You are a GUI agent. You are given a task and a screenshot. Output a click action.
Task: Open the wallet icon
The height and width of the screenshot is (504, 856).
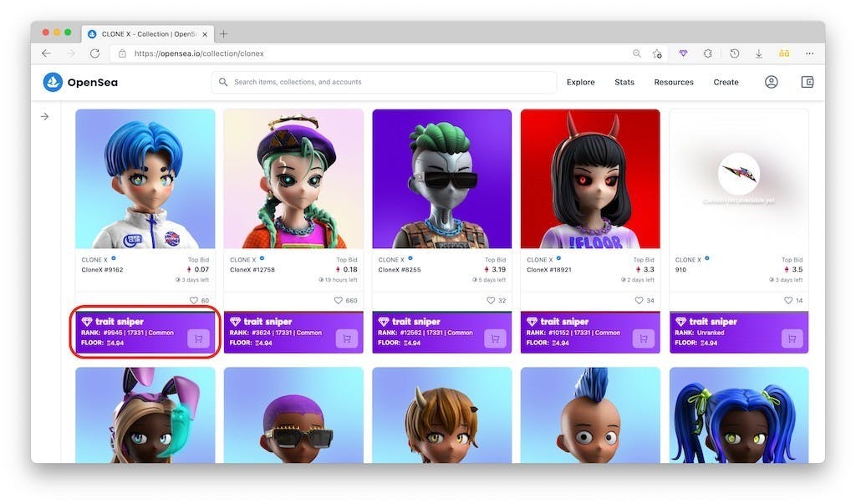tap(807, 82)
